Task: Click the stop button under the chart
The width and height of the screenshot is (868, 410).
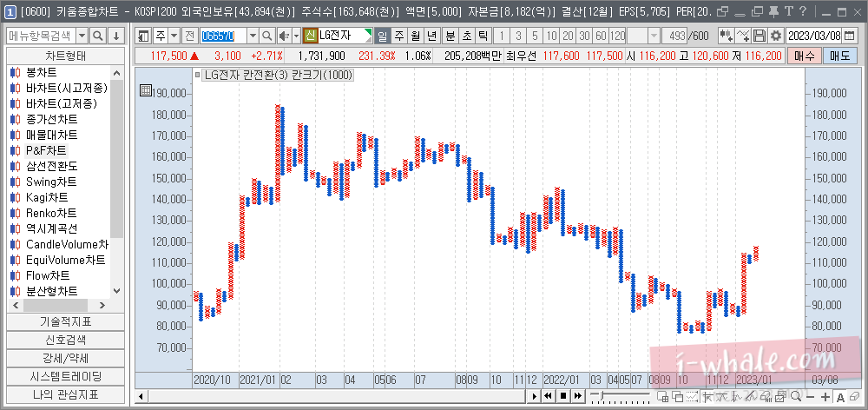Action: [563, 396]
